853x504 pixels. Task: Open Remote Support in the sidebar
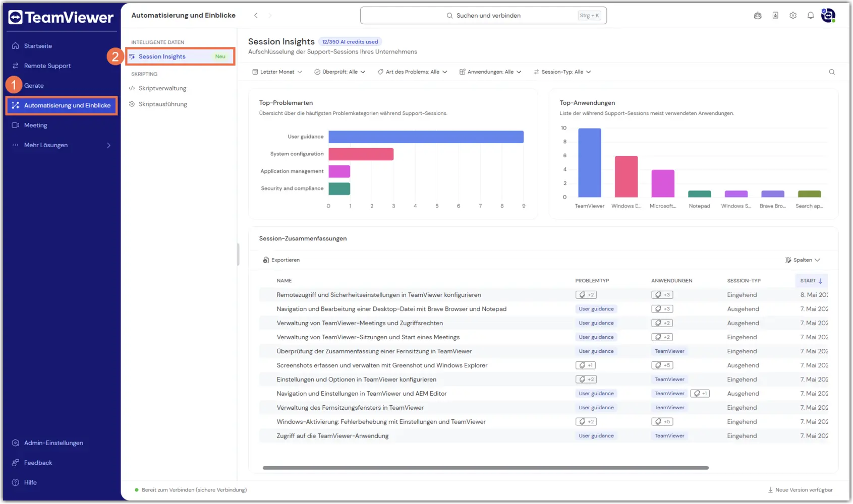coord(47,66)
